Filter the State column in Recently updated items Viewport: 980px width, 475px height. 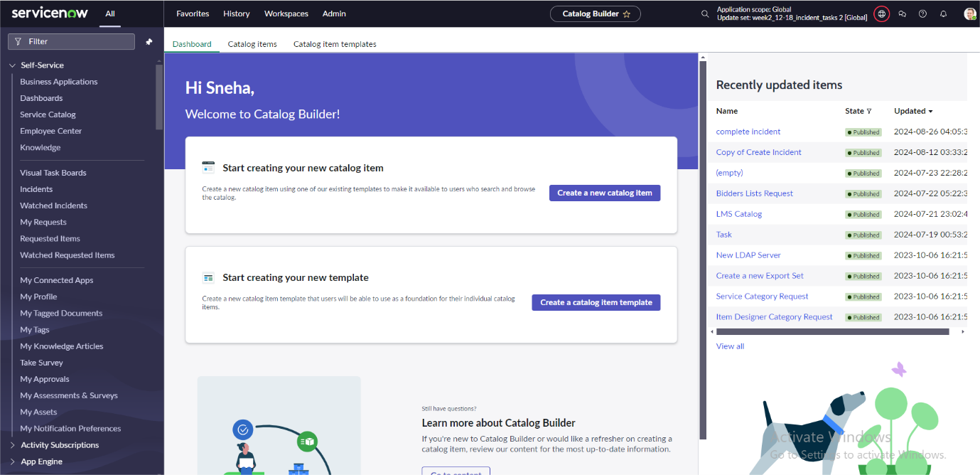[x=871, y=111]
